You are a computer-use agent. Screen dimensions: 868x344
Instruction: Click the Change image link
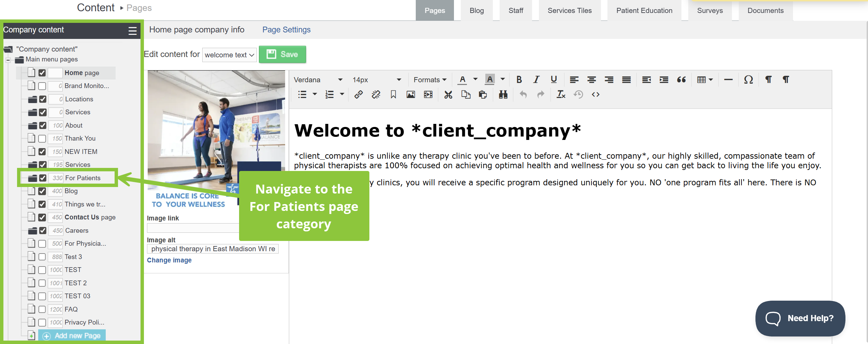point(169,260)
